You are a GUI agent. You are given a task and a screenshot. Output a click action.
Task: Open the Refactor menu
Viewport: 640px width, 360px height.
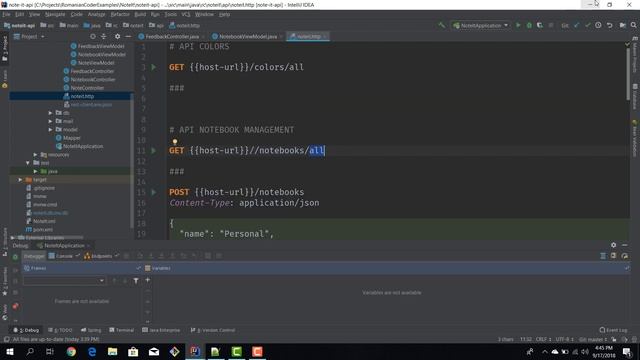[120, 14]
